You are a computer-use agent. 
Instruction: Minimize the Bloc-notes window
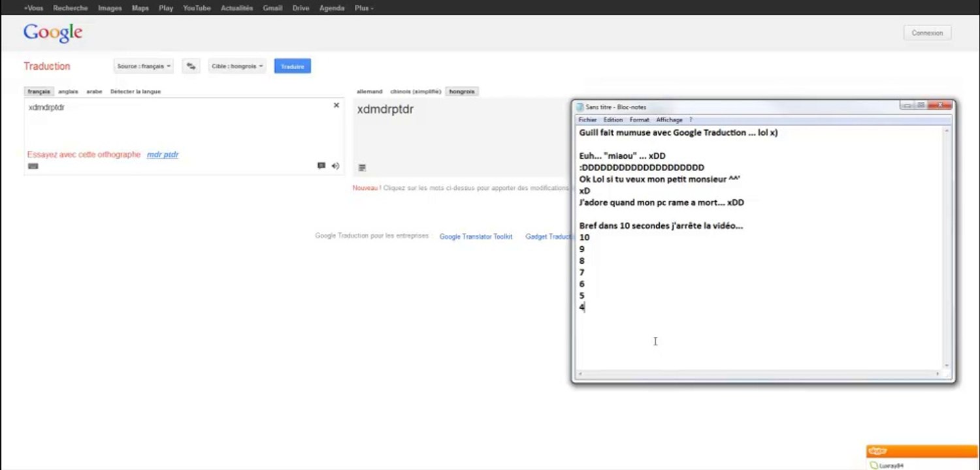tap(906, 105)
